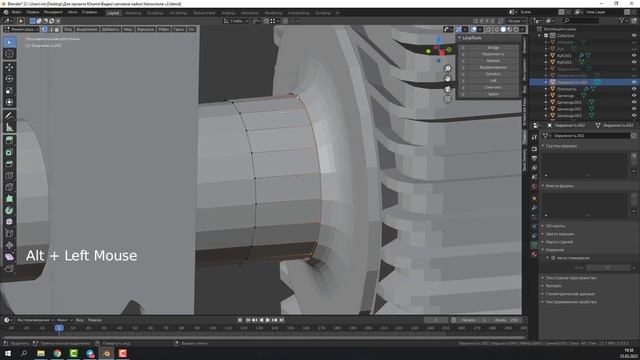Open the Object Data mesh tab in Properties
This screenshot has width=640, height=360.
click(534, 244)
